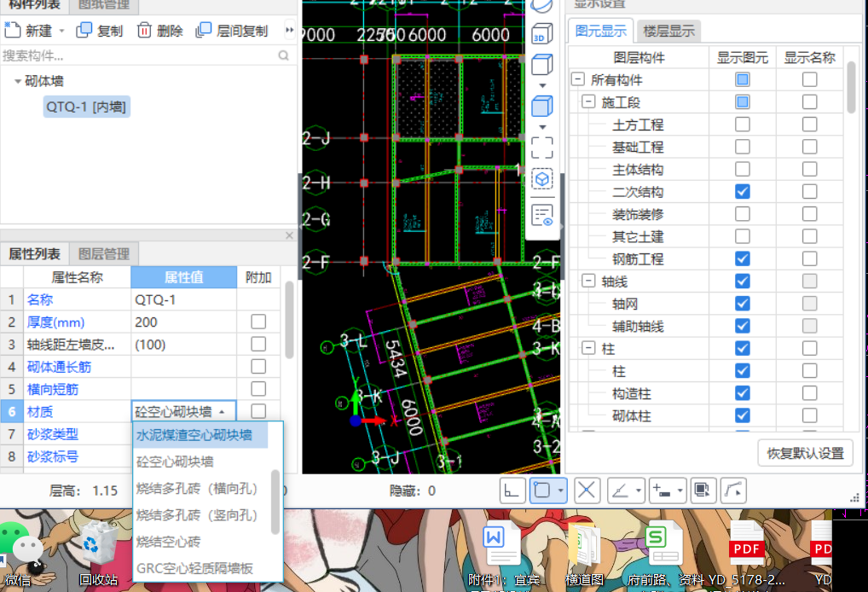
Task: Collapse the 砌体墙 tree node
Action: [18, 81]
